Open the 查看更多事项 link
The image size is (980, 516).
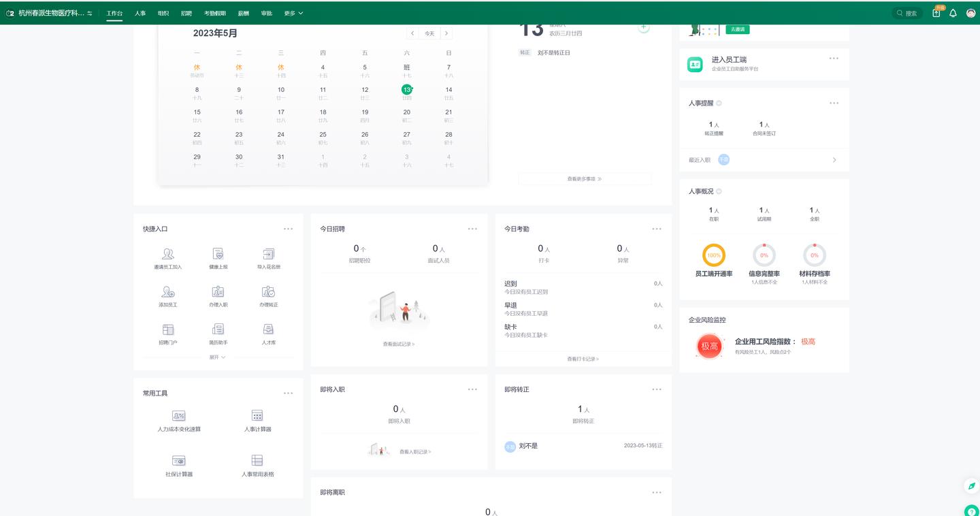(x=585, y=179)
